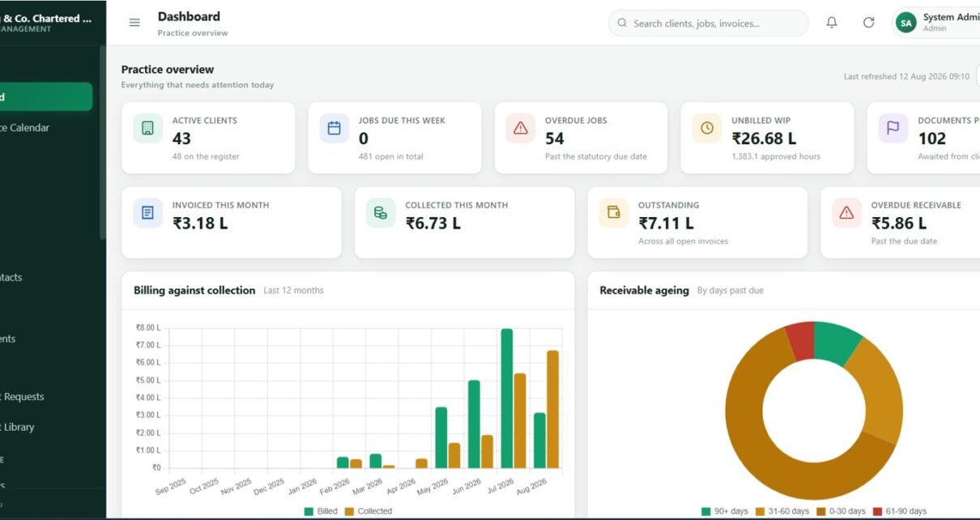Select the highlighted Dashboard sidebar item
Screen dimensions: 980x520
[46, 97]
